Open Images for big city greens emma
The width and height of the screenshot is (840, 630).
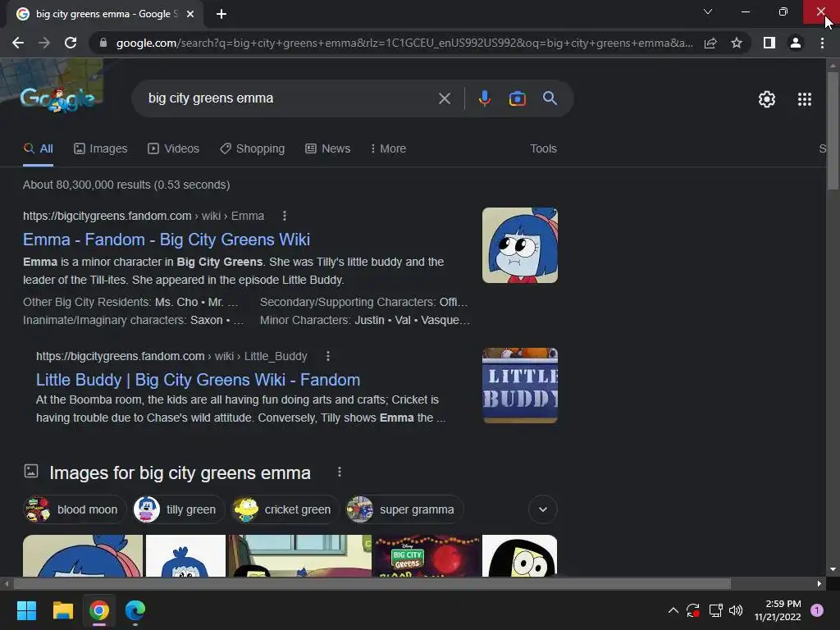pos(180,473)
